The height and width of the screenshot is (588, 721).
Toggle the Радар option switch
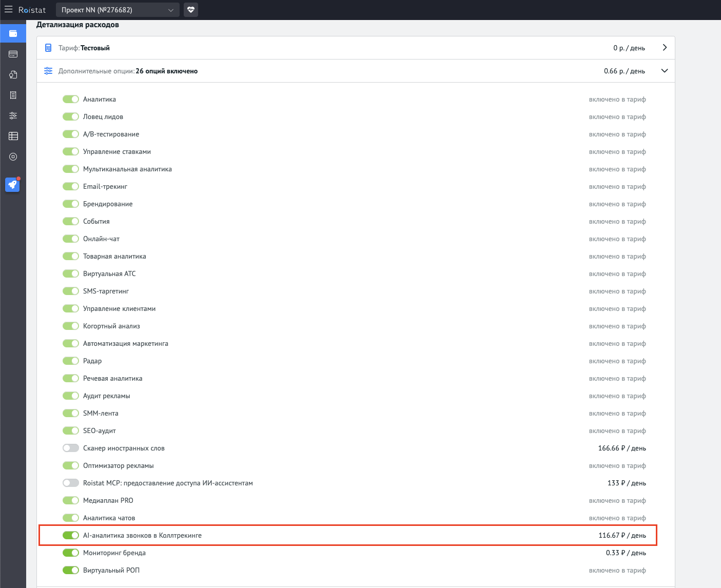(x=71, y=361)
